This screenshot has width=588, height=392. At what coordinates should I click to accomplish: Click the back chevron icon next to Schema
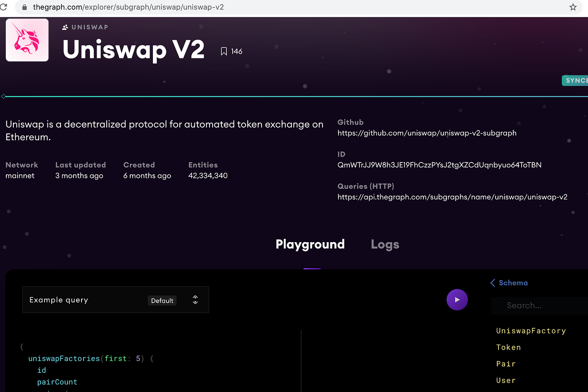tap(492, 283)
